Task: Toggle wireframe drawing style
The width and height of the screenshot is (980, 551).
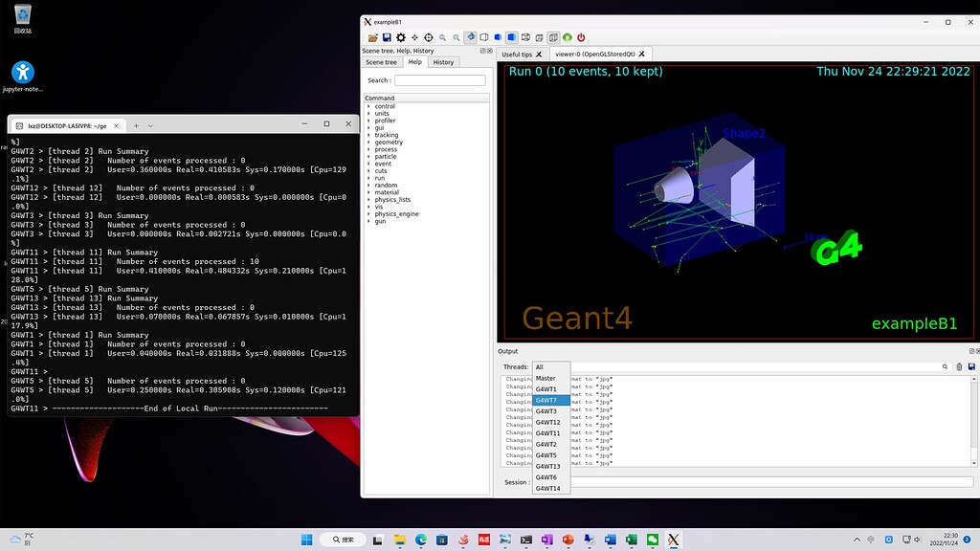Action: (484, 37)
